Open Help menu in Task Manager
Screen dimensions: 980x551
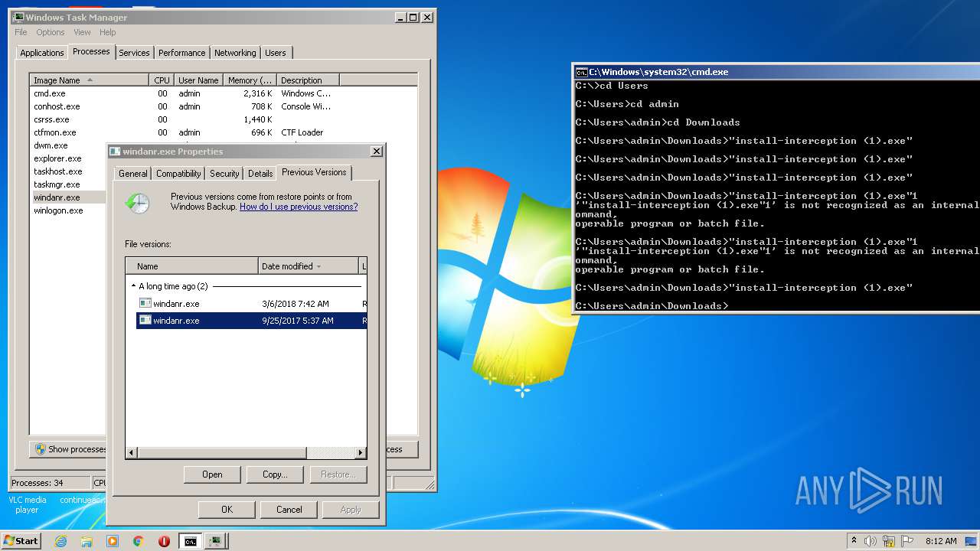coord(108,32)
